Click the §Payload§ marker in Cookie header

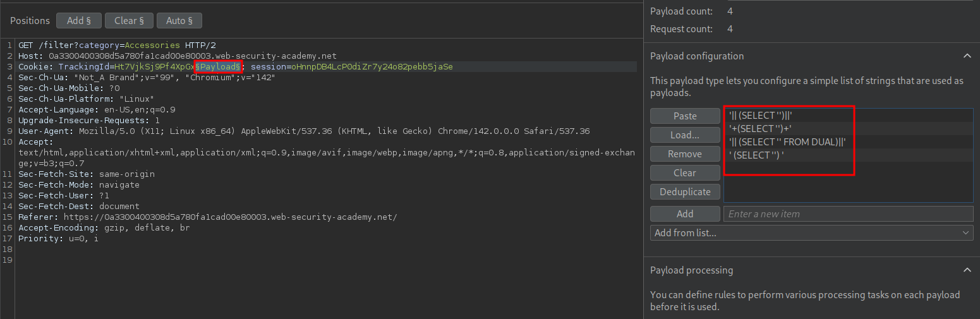click(x=219, y=67)
